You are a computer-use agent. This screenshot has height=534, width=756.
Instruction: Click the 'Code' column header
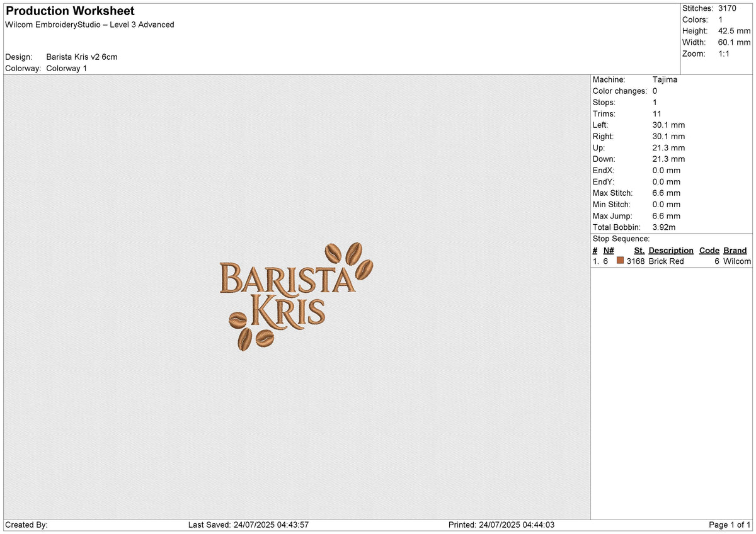point(709,250)
